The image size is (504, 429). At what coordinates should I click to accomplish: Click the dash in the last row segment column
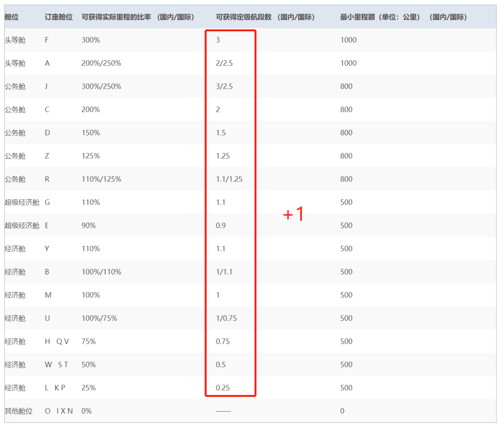point(224,412)
